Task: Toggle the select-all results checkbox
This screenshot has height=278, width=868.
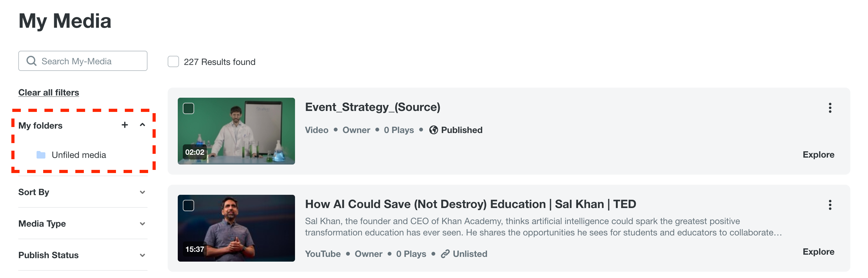Action: [x=173, y=62]
